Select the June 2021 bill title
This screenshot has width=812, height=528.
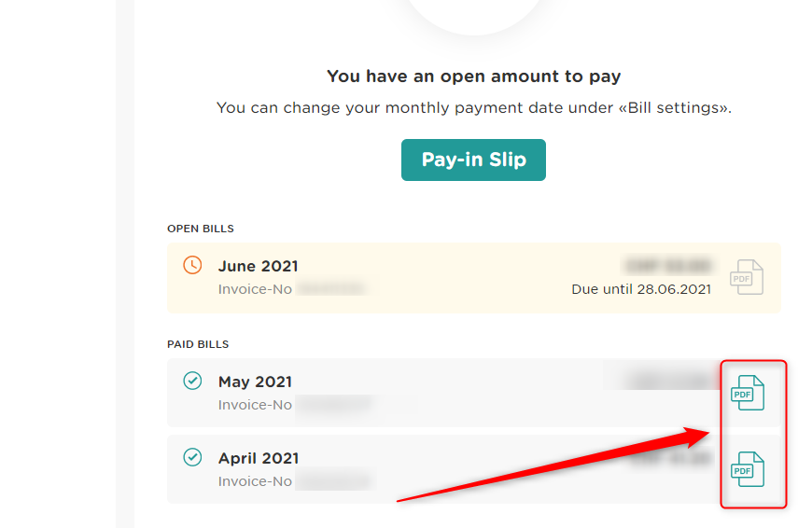258,266
